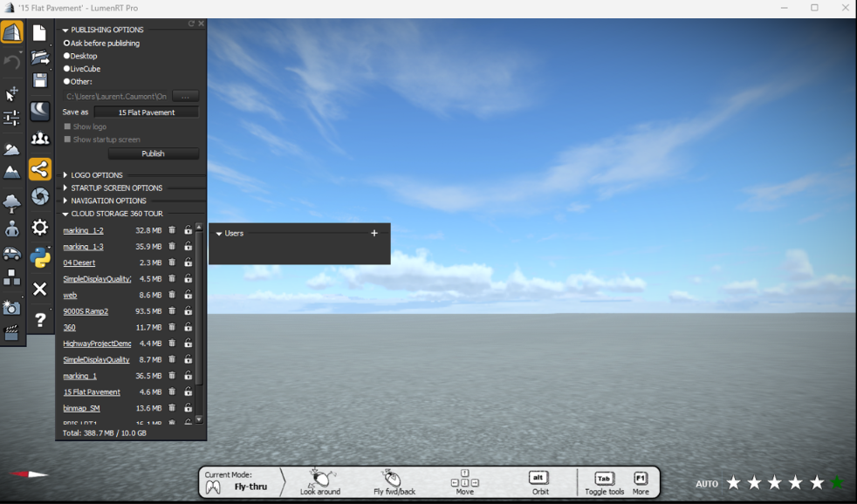Open the moon time-of-day settings icon
The image size is (857, 504).
click(40, 111)
